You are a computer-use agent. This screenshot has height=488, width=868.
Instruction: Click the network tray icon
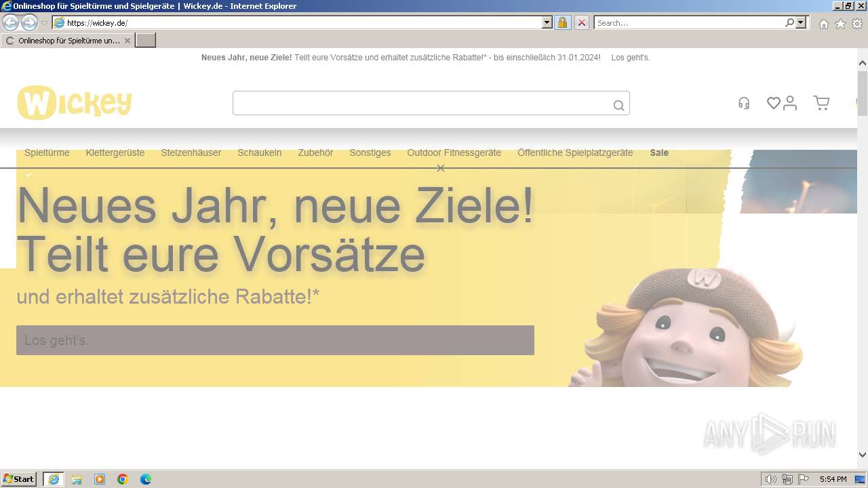coord(787,479)
